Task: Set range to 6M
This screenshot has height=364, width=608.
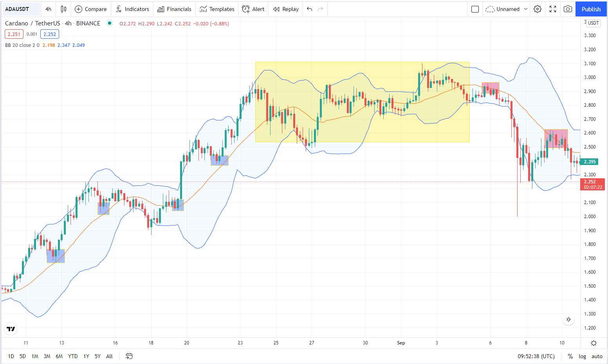Action: pos(59,356)
